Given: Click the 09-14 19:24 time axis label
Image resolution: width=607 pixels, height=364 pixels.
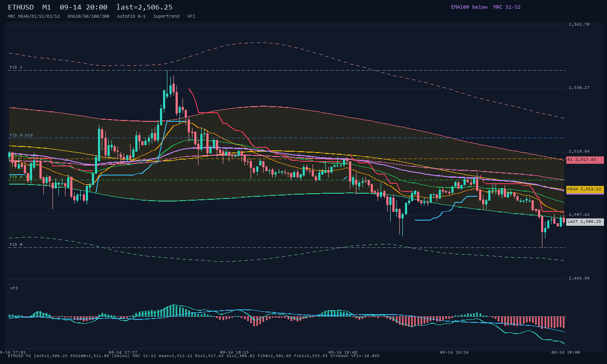Looking at the screenshot, I should tap(454, 352).
